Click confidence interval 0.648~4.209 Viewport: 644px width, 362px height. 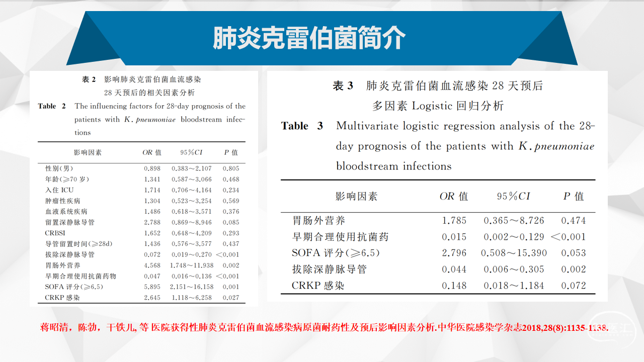(x=192, y=233)
